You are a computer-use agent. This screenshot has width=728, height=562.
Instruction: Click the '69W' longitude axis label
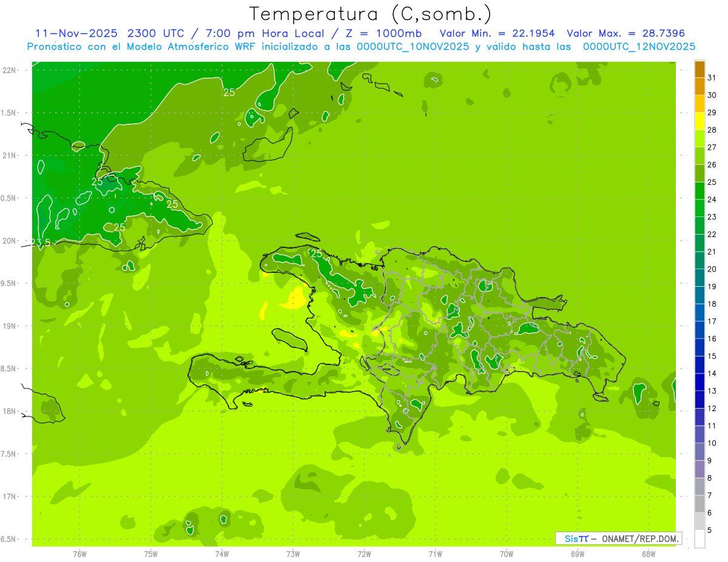(578, 554)
